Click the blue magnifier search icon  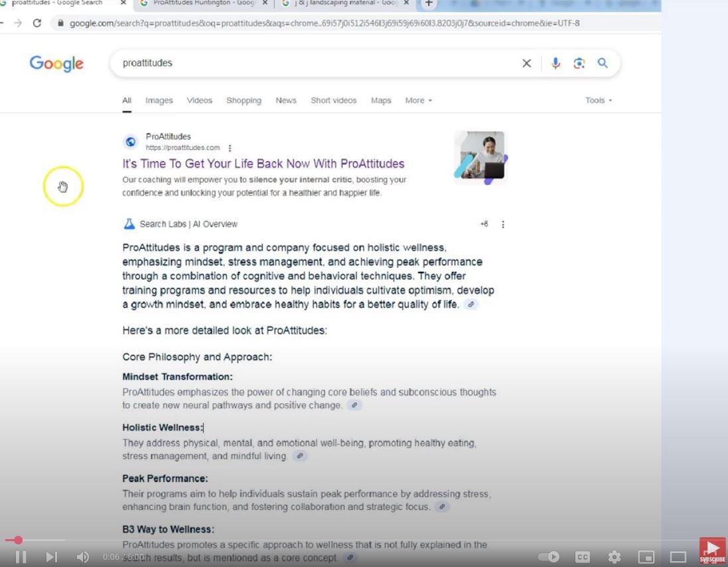coord(603,63)
